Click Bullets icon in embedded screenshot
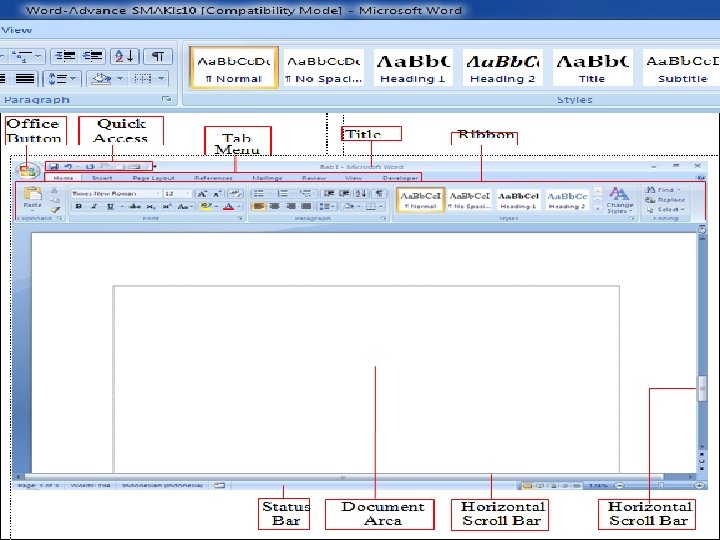The image size is (720, 540). pyautogui.click(x=259, y=194)
